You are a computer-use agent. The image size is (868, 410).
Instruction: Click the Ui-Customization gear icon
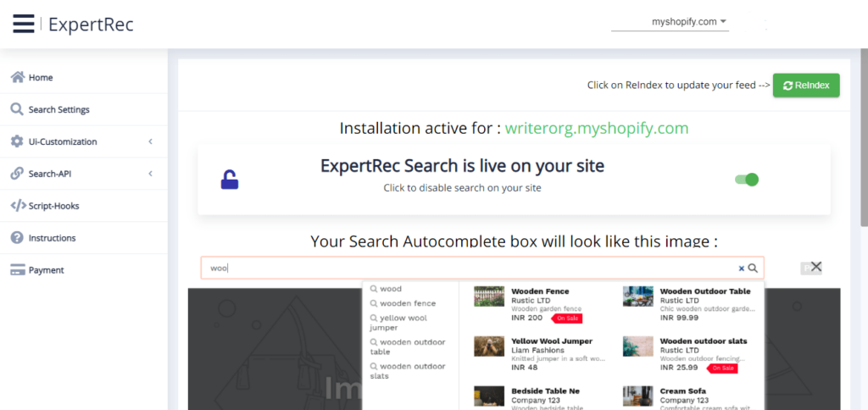click(x=17, y=141)
